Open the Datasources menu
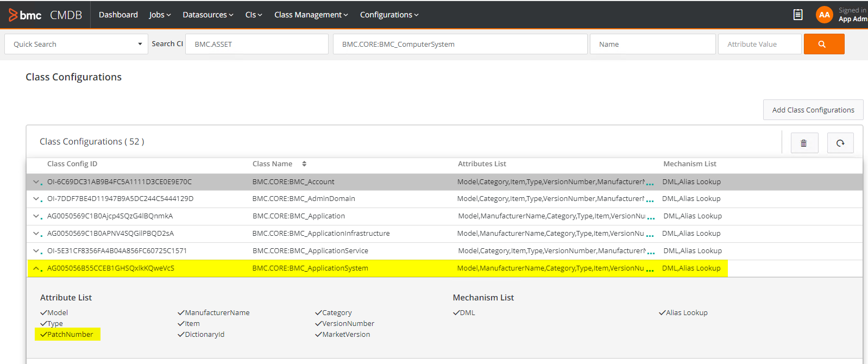 click(207, 15)
